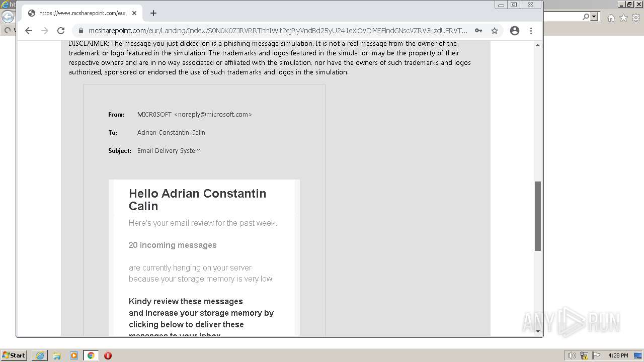Click subject Email Delivery System

tap(169, 151)
